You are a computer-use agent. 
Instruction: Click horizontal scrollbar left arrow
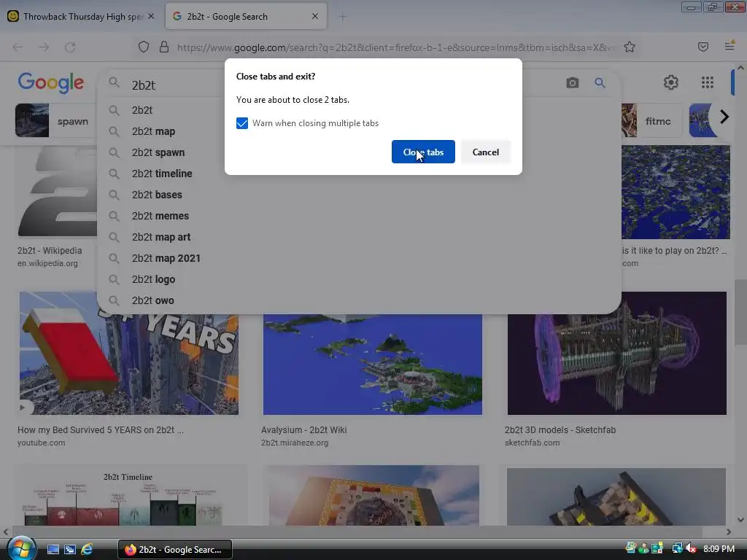tap(6, 532)
